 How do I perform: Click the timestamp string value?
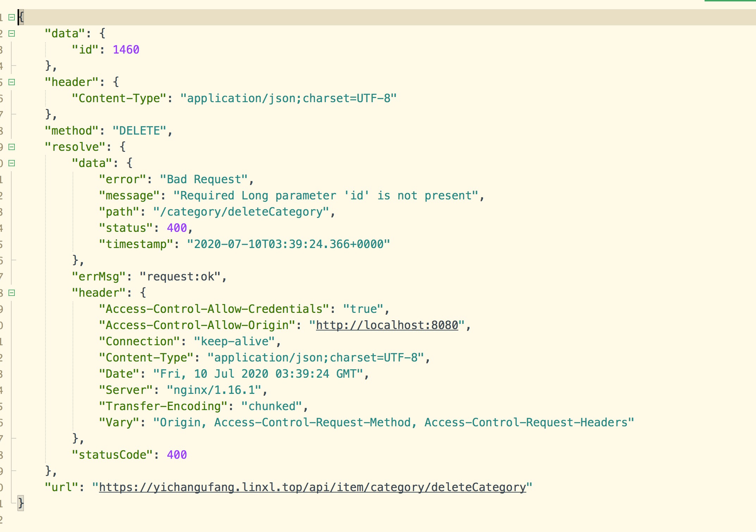click(288, 244)
